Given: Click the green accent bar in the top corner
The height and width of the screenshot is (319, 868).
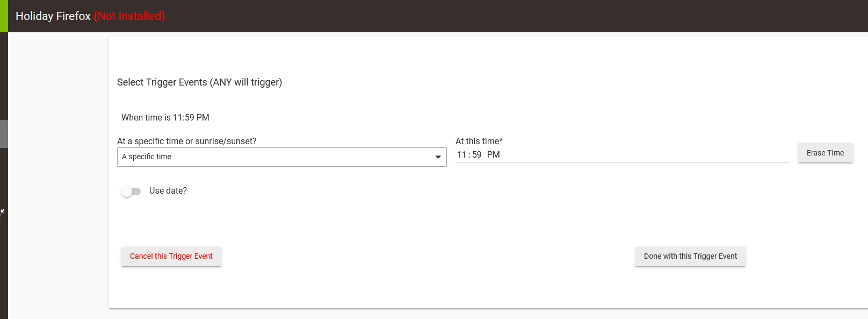Looking at the screenshot, I should pyautogui.click(x=3, y=15).
